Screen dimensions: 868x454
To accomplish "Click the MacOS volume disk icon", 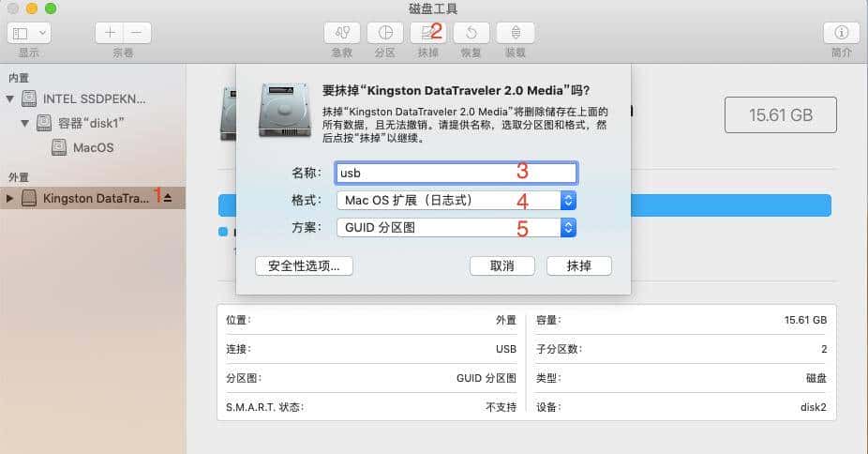I will tap(59, 148).
